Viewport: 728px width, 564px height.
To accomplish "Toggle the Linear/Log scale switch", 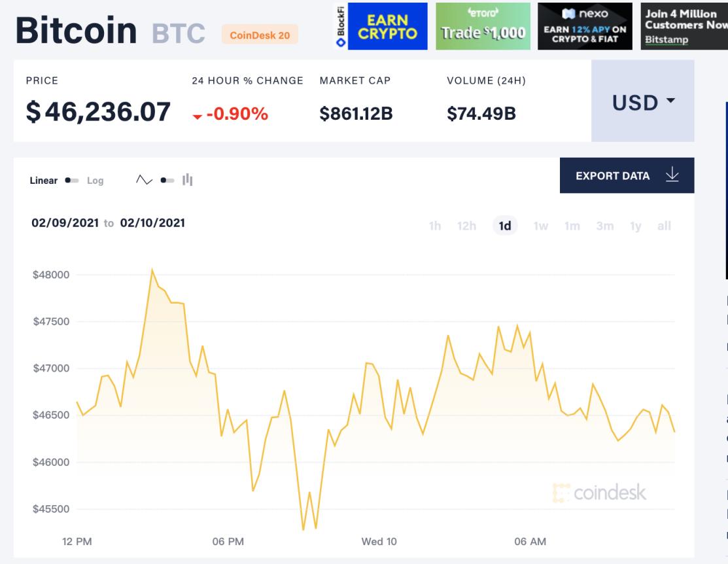I will point(72,181).
